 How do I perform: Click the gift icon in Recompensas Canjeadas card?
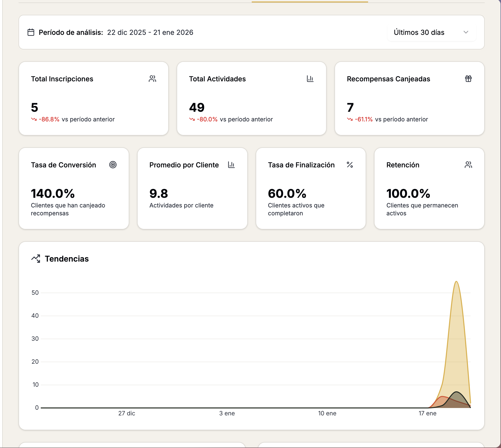[x=468, y=79]
